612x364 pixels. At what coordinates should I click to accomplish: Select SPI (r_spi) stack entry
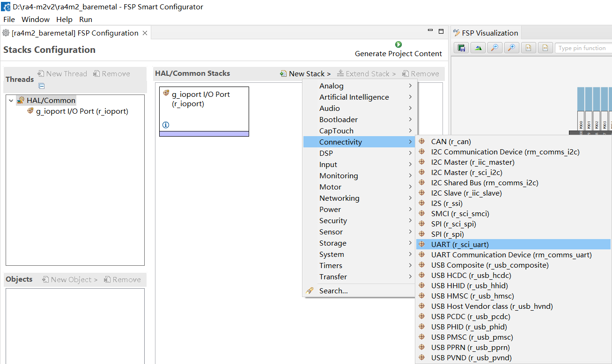(513, 234)
